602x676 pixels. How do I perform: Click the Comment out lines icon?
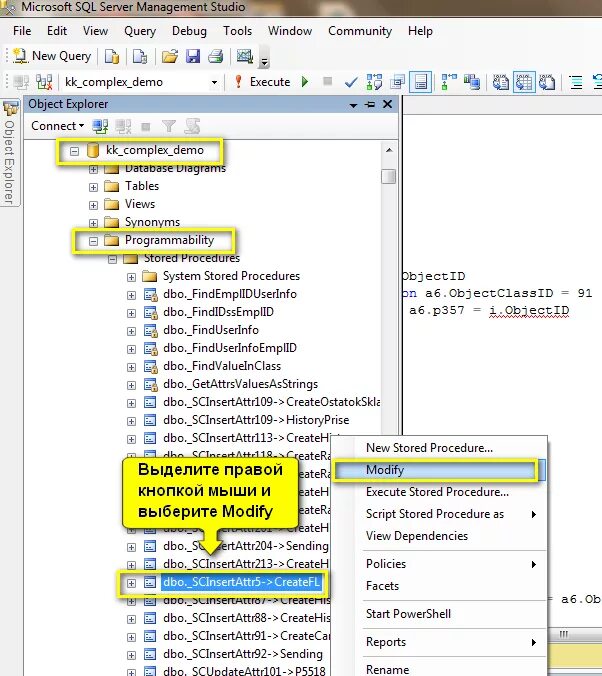tap(576, 82)
